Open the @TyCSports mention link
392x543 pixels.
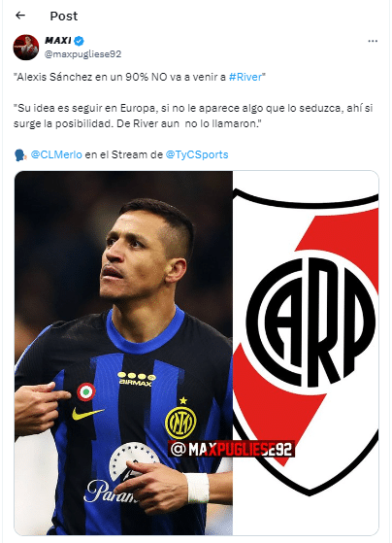pyautogui.click(x=197, y=154)
